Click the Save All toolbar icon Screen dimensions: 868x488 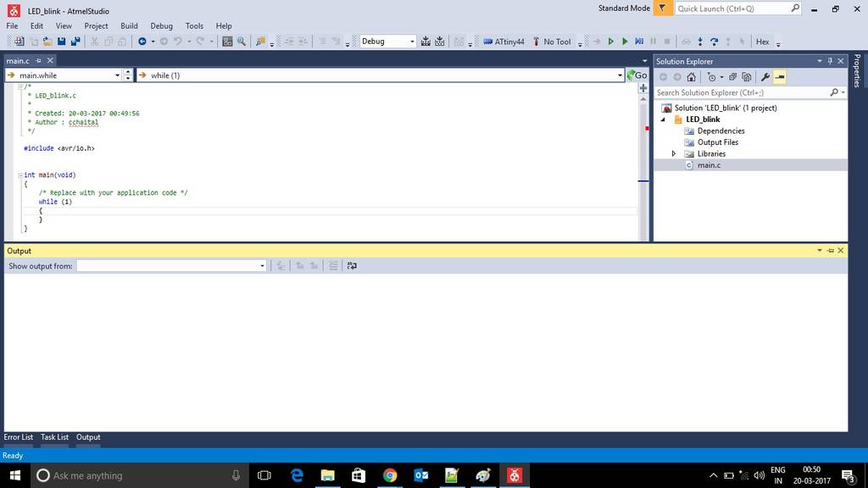75,42
